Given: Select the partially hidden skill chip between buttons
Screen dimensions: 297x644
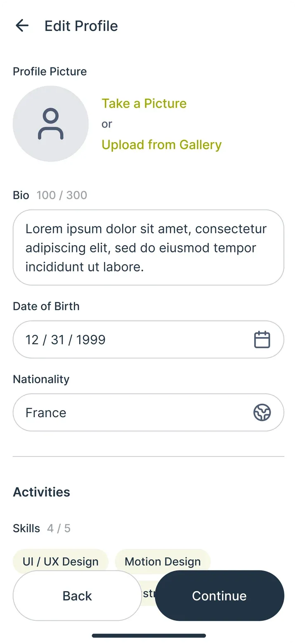Looking at the screenshot, I should pyautogui.click(x=148, y=594).
